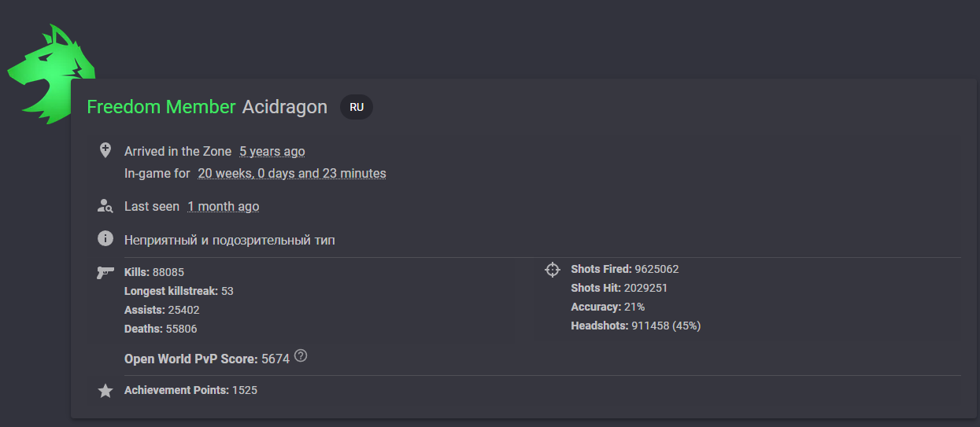Click the Headshots statistic line

[636, 326]
